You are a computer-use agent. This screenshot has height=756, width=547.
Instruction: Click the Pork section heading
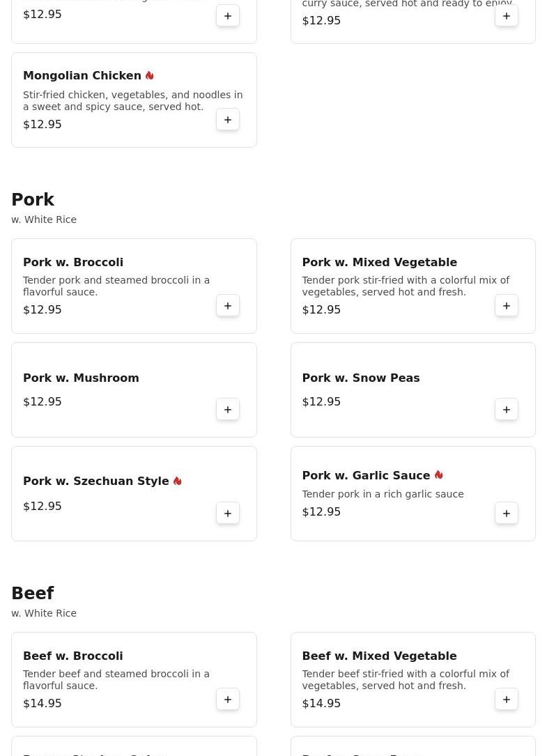[33, 200]
